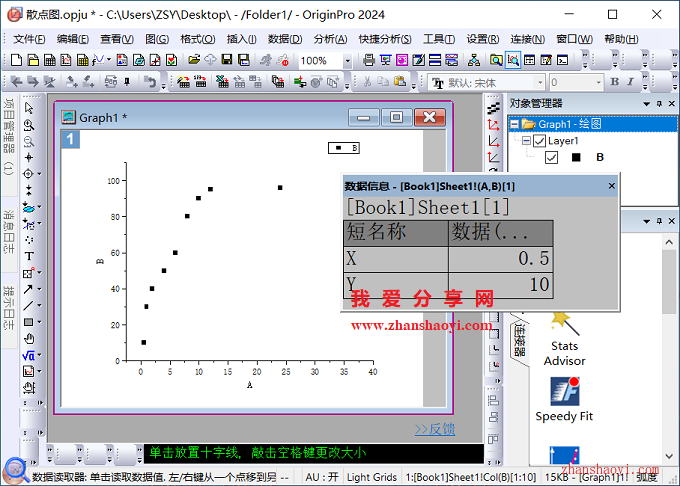Click the Project Explorer toolbar icon
The width and height of the screenshot is (680, 486).
pyautogui.click(x=496, y=60)
